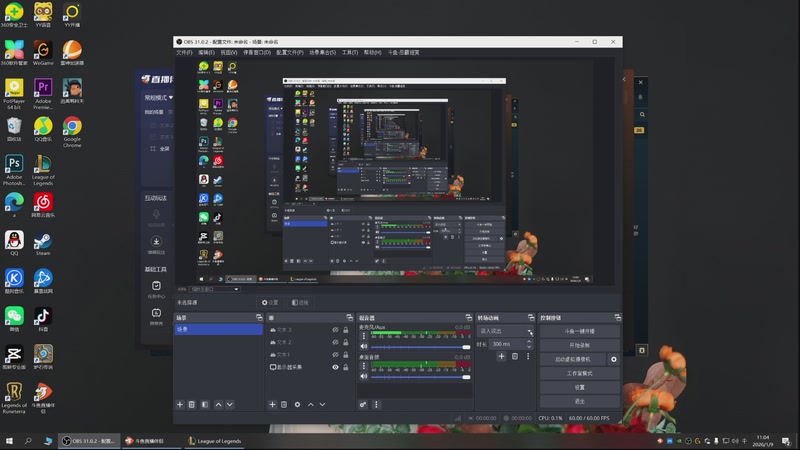Move source up in Sources panel
Viewport: 800px width, 450px height.
311,405
